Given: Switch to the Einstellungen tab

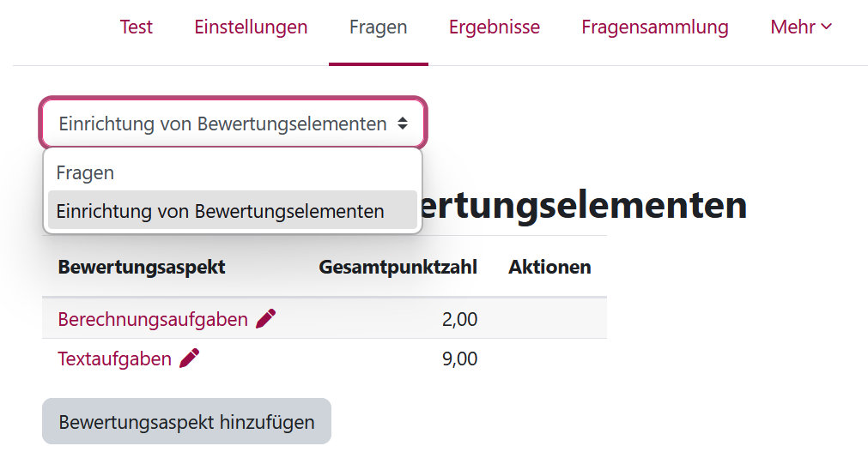Looking at the screenshot, I should pos(251,27).
